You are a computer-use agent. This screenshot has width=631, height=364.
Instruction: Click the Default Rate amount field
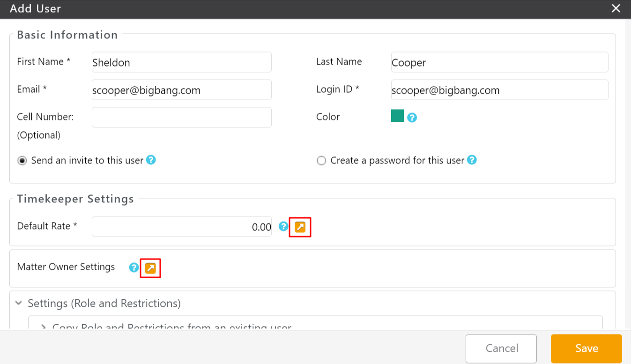[181, 227]
